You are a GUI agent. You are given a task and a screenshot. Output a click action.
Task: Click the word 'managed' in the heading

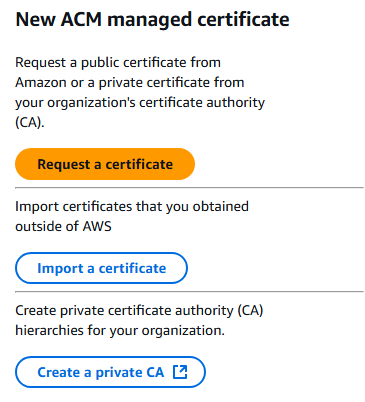pyautogui.click(x=149, y=20)
